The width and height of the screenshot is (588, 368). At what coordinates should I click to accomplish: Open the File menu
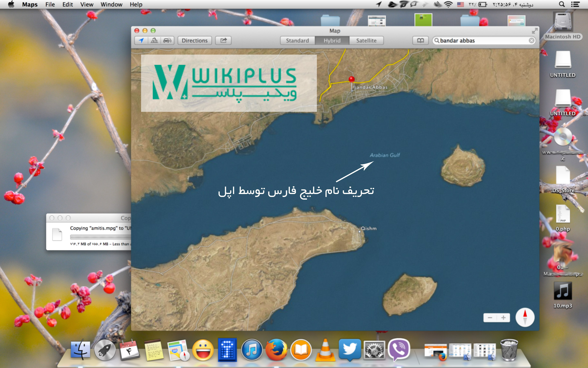(x=50, y=4)
